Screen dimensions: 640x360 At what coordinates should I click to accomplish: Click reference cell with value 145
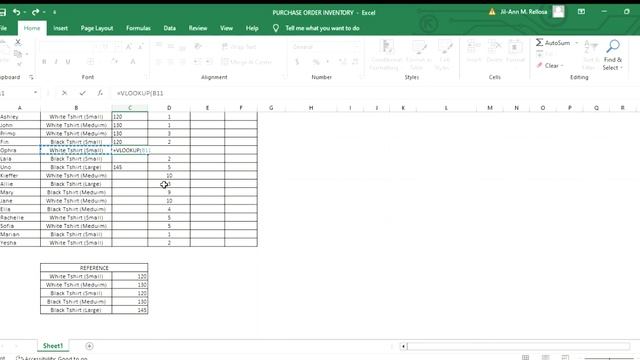[x=130, y=310]
